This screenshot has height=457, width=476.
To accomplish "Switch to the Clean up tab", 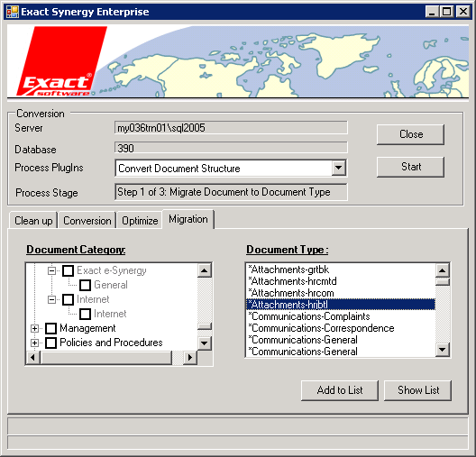I will pyautogui.click(x=33, y=221).
